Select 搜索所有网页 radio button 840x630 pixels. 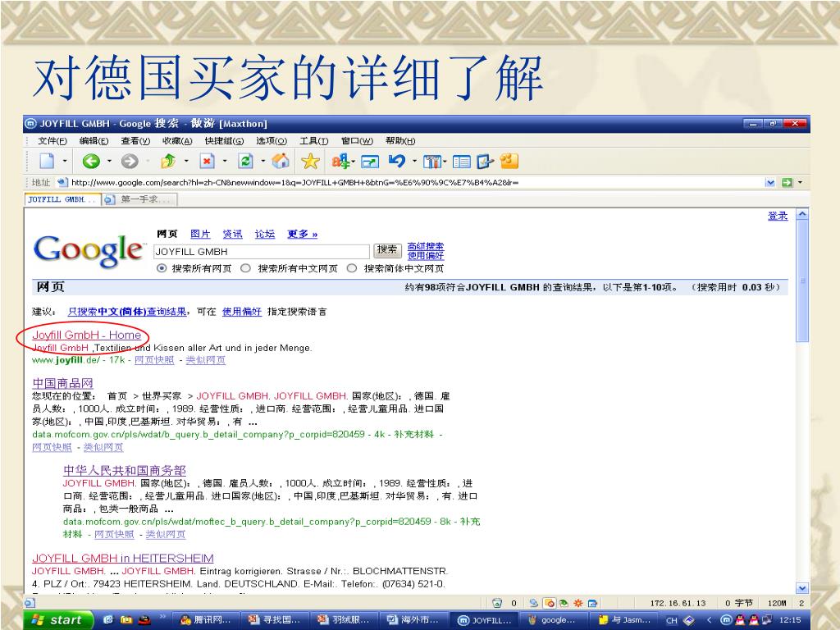162,268
